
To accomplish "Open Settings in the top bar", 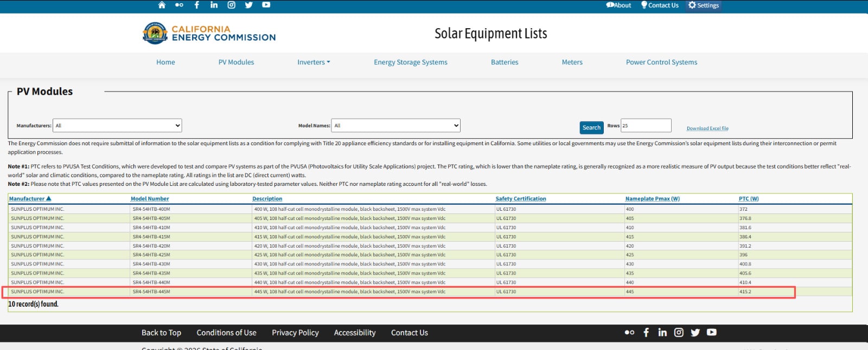I will click(x=704, y=5).
